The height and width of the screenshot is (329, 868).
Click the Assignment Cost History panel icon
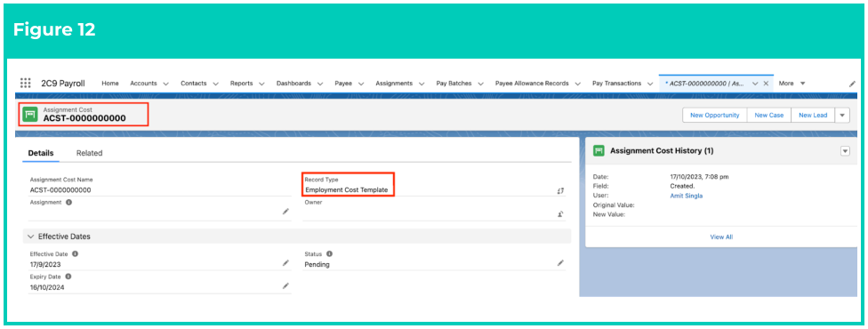pos(598,150)
